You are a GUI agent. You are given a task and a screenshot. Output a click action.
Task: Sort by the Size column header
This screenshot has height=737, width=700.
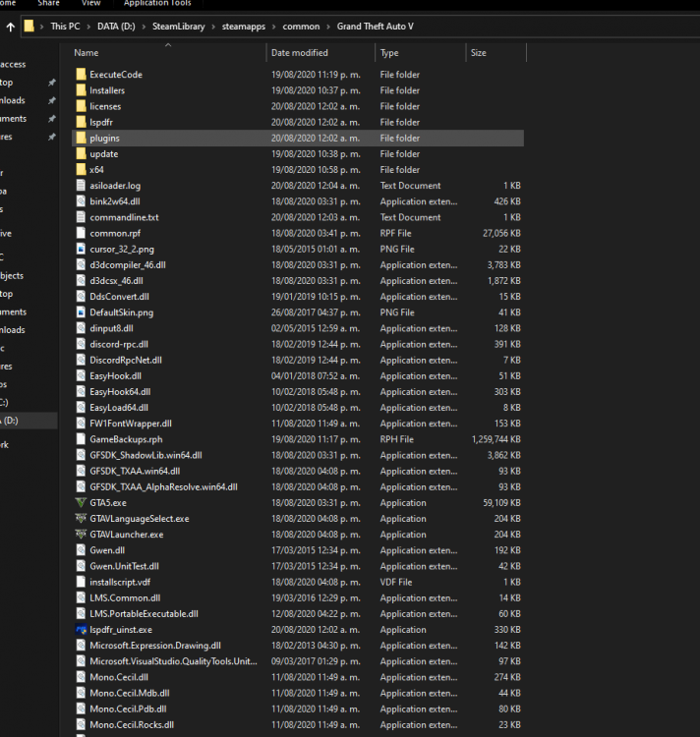[x=496, y=53]
